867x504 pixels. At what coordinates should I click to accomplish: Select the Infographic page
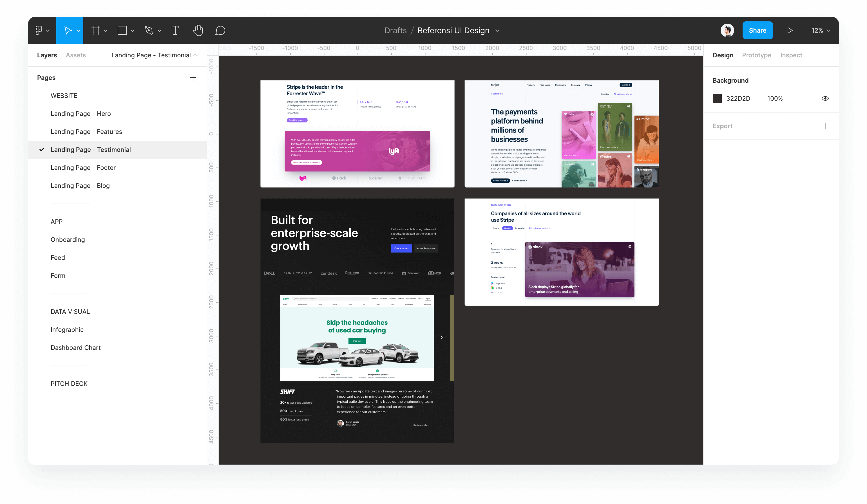coord(117,330)
